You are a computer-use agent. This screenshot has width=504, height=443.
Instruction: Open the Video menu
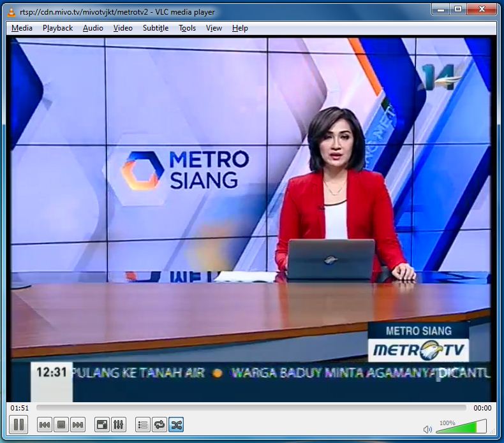click(122, 28)
